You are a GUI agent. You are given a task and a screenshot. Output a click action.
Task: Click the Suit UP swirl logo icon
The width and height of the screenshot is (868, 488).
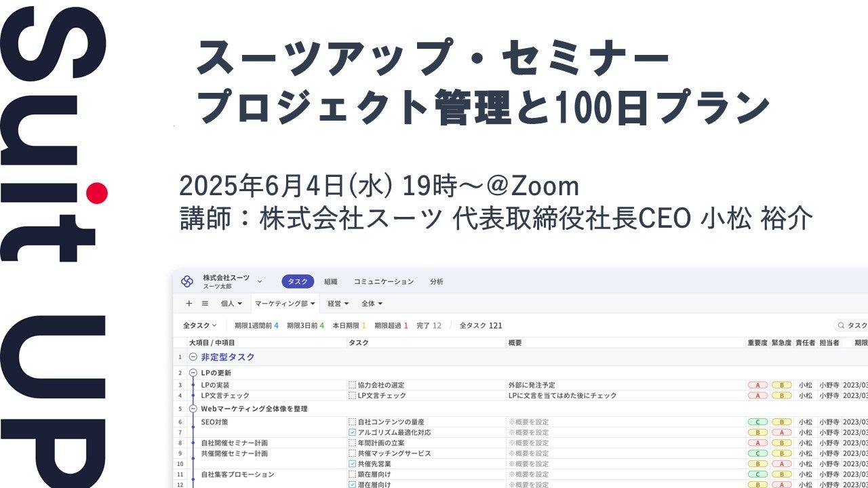pos(187,281)
